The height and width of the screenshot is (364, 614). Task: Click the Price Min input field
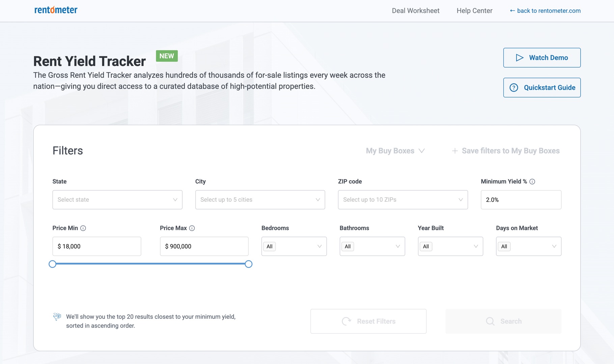[x=97, y=246]
